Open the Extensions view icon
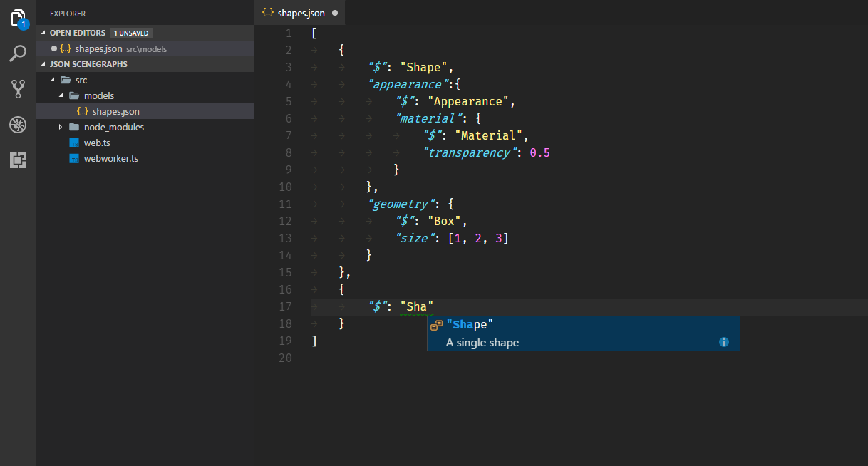Image resolution: width=868 pixels, height=466 pixels. coord(18,160)
